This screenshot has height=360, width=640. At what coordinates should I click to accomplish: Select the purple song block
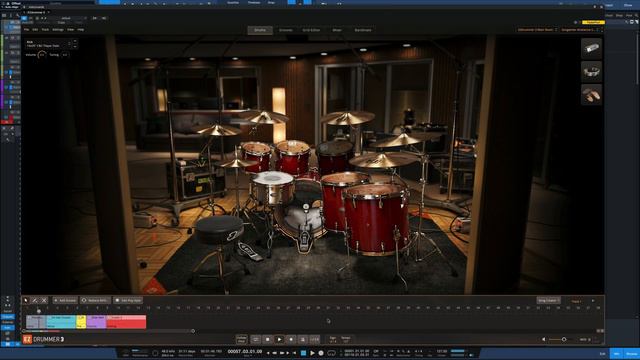click(x=96, y=322)
